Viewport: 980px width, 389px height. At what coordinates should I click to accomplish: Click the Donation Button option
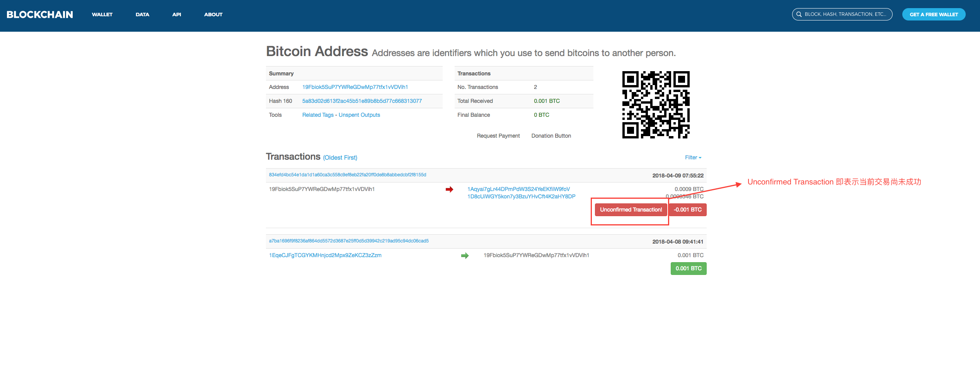click(x=551, y=136)
